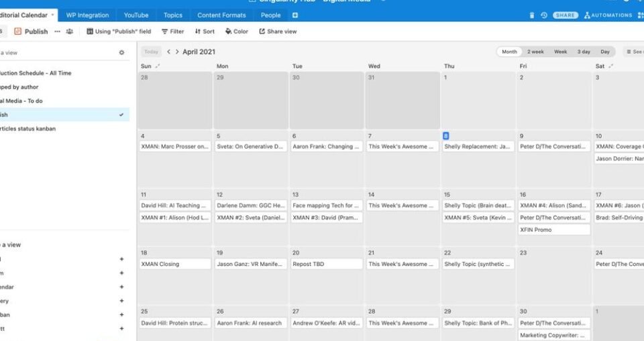Open Shelly Topic (synthetic...) event on April 22

click(478, 264)
